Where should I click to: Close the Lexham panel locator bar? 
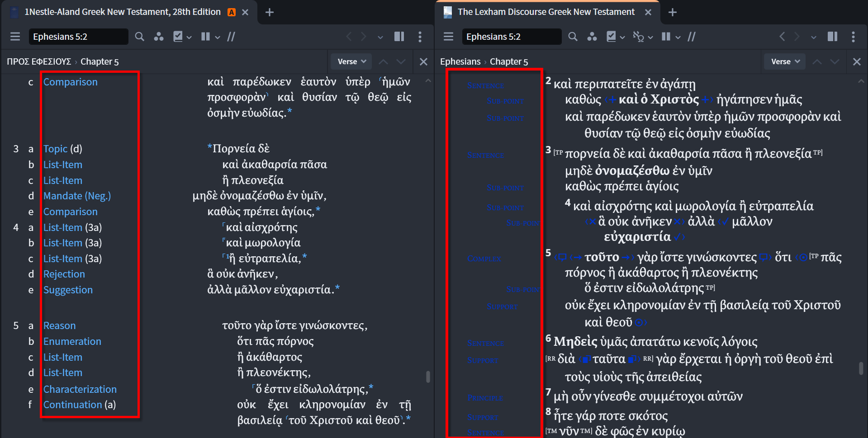tap(857, 61)
